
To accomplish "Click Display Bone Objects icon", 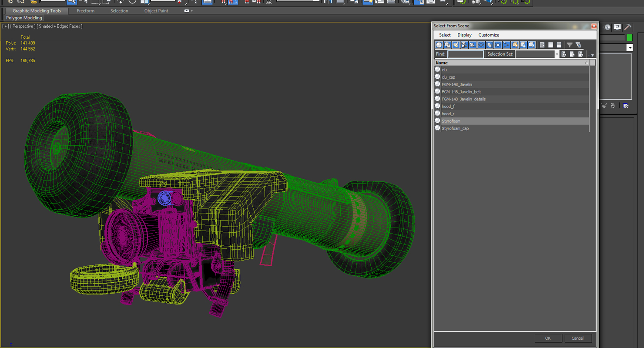I will click(x=506, y=45).
